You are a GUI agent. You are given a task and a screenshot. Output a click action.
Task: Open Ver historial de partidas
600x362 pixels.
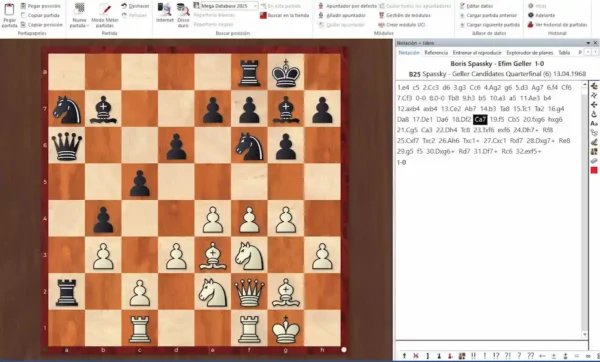[x=557, y=24]
